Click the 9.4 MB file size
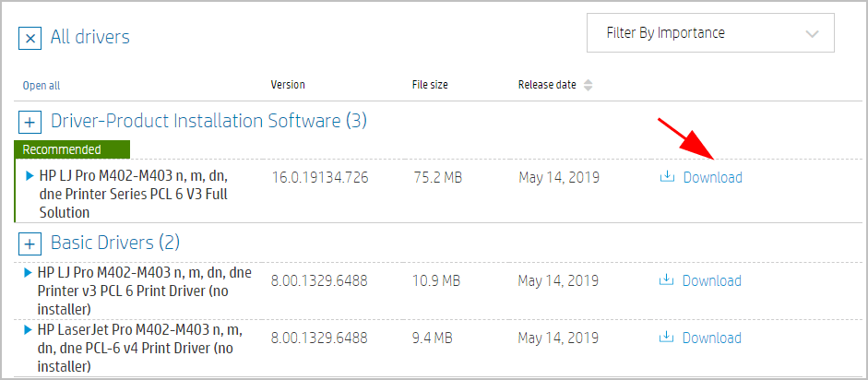 tap(433, 338)
